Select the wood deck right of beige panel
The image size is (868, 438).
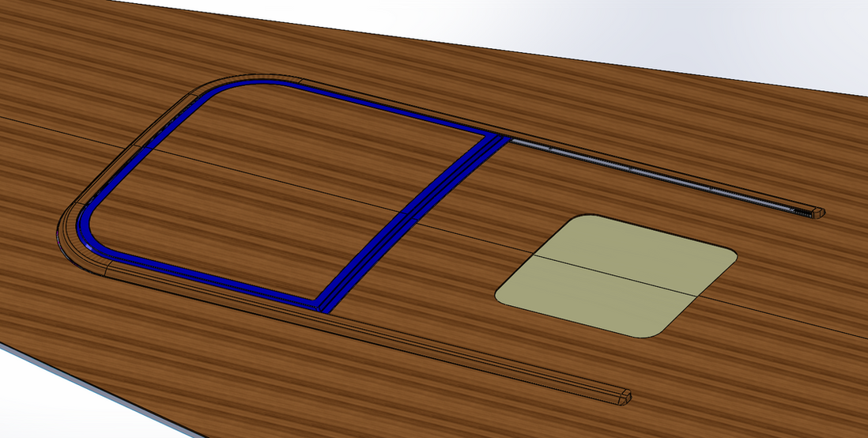pyautogui.click(x=791, y=285)
